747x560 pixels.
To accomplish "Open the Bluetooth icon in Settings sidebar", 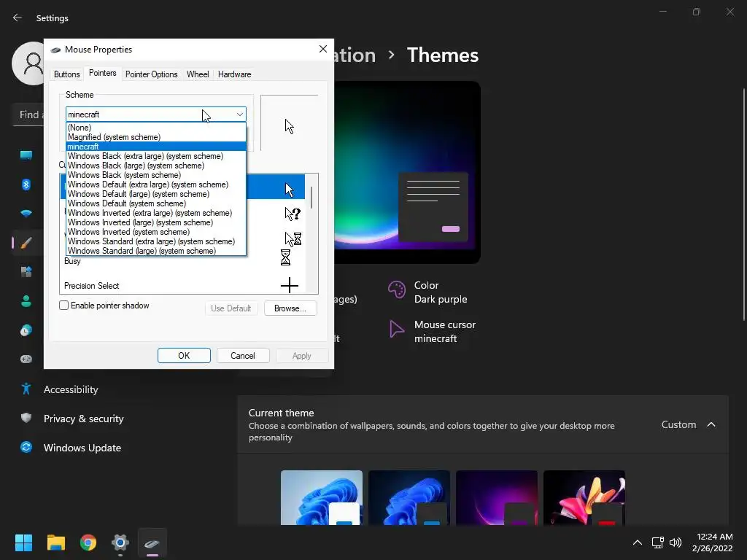I will click(x=26, y=184).
